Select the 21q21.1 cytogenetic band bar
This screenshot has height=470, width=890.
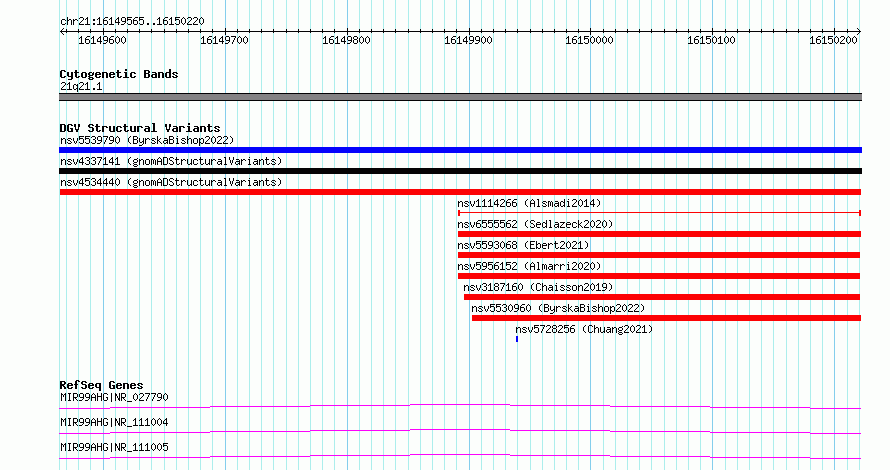[x=460, y=97]
